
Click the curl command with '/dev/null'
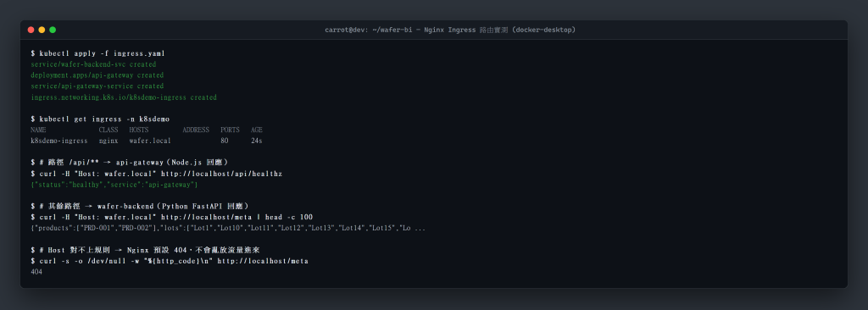click(174, 261)
